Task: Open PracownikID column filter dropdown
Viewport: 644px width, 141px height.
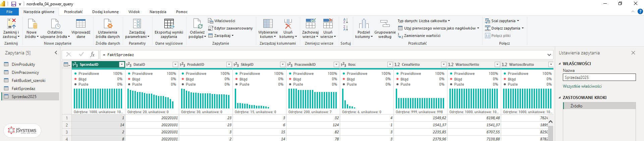Action: (336, 64)
